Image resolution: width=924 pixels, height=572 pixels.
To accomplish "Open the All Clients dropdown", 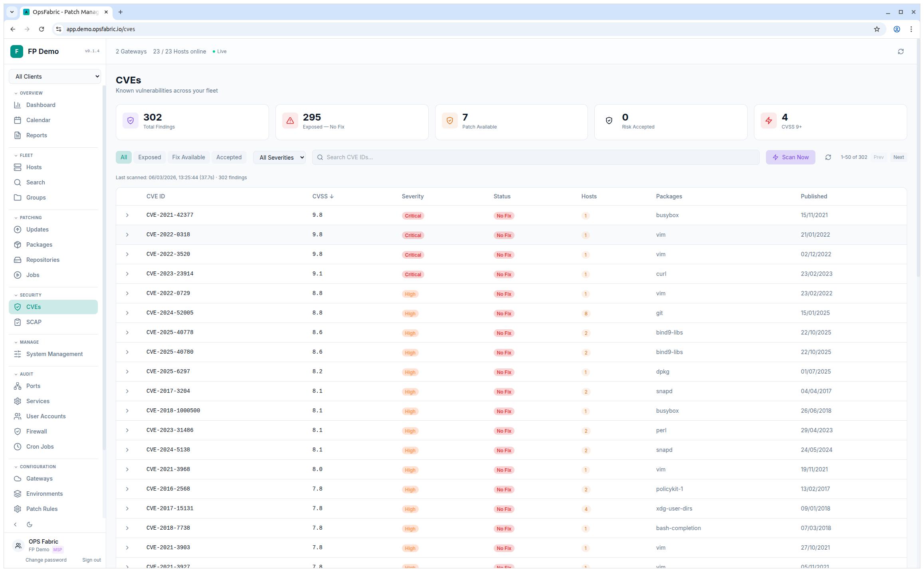I will click(x=55, y=76).
